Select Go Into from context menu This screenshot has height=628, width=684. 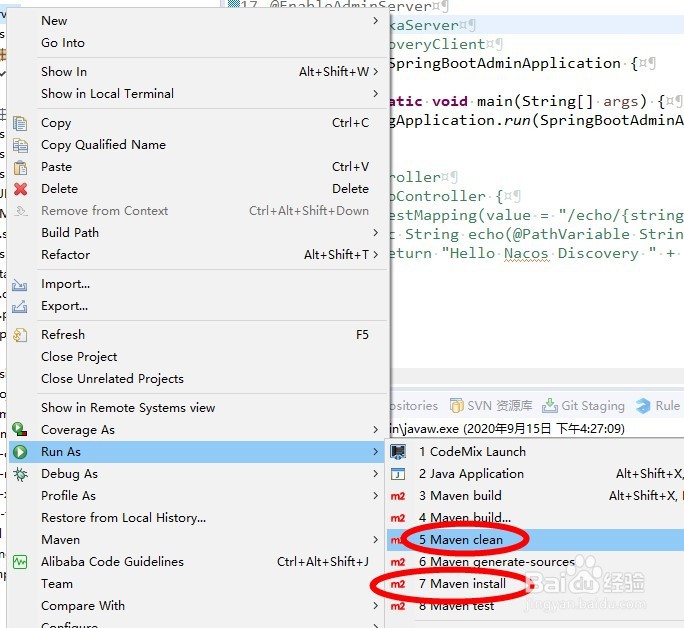(x=63, y=43)
